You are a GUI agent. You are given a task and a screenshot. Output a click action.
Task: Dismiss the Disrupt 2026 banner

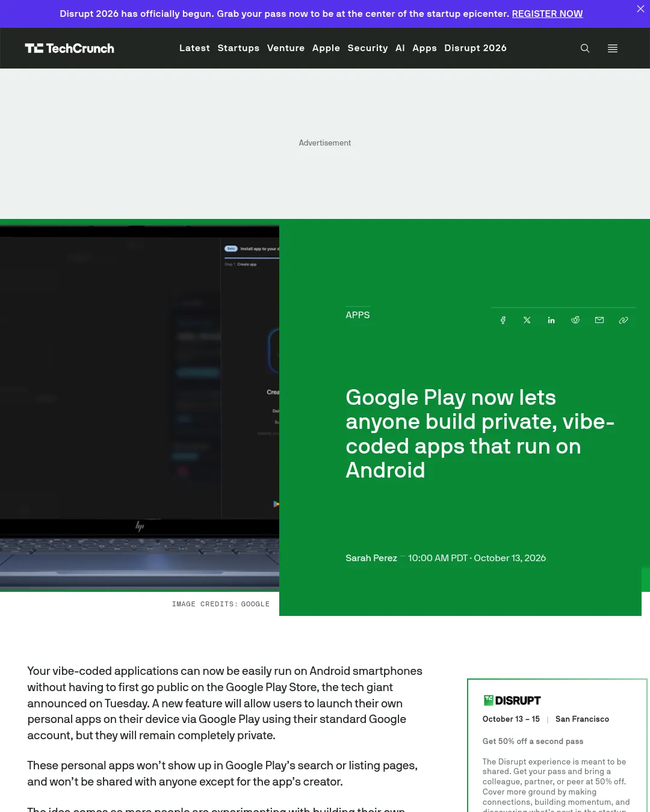point(640,8)
